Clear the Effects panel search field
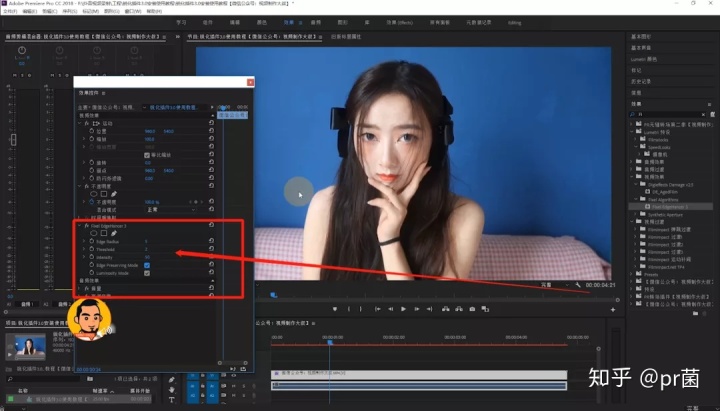Viewport: 720px width, 411px height. click(703, 114)
